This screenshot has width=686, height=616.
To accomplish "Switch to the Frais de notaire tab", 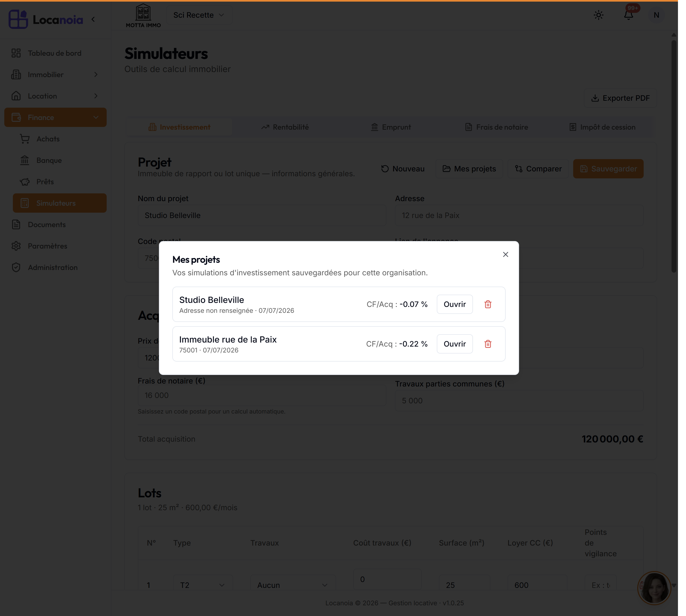I will click(x=496, y=127).
